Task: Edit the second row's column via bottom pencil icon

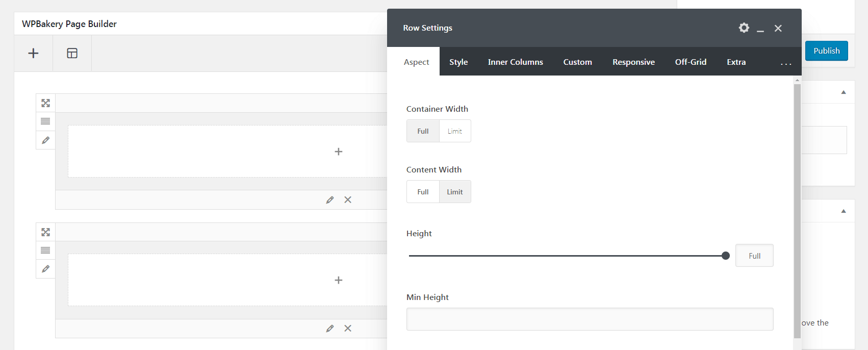Action: pos(330,329)
